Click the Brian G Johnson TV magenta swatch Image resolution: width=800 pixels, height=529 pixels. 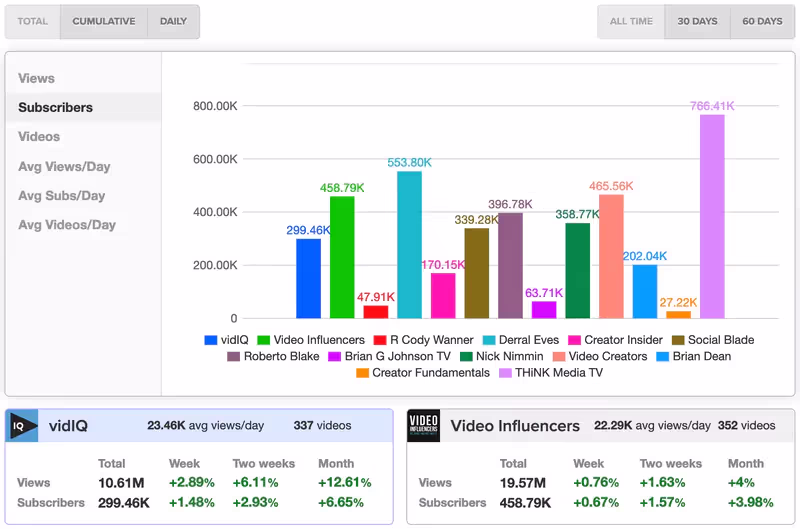(x=334, y=357)
